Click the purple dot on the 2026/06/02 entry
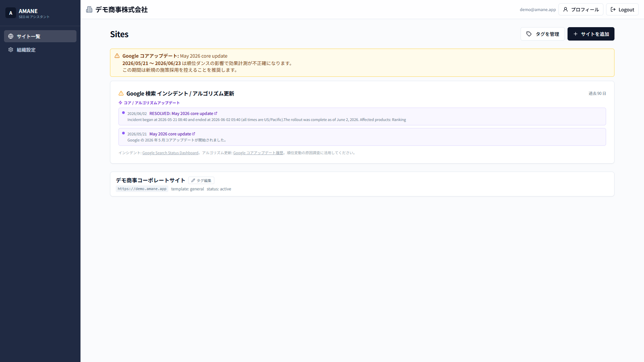The width and height of the screenshot is (644, 362). [x=123, y=113]
